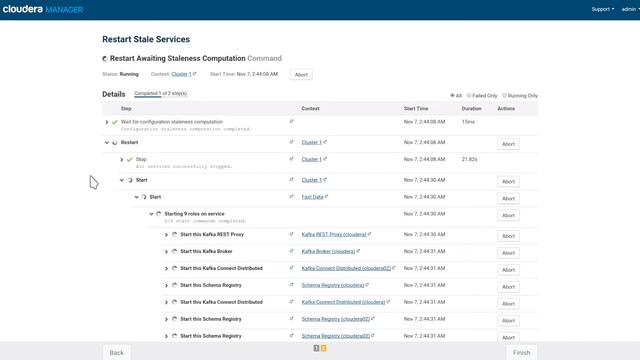The image size is (640, 360).
Task: Select the Running Only radio button
Action: coord(504,96)
